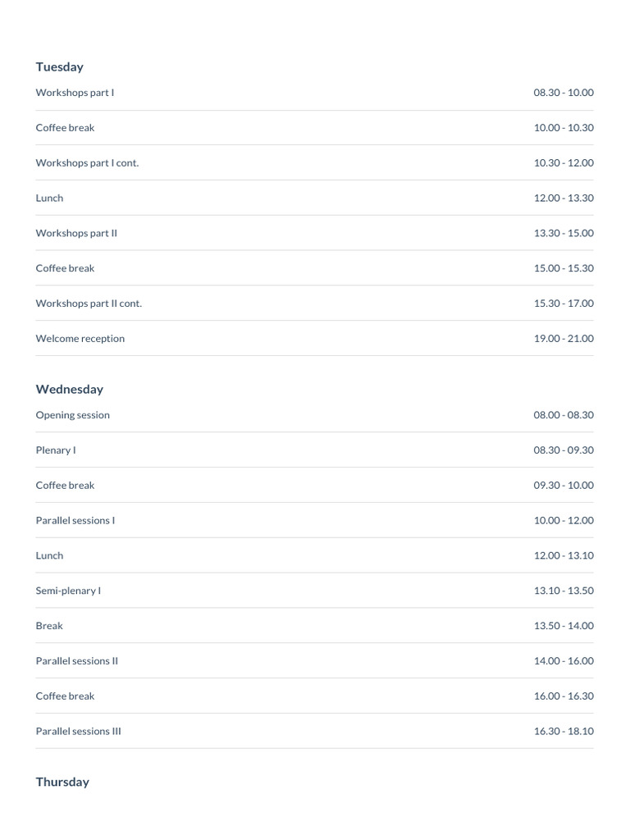630x840 pixels.
Task: Select the Tuesday heading
Action: point(59,67)
